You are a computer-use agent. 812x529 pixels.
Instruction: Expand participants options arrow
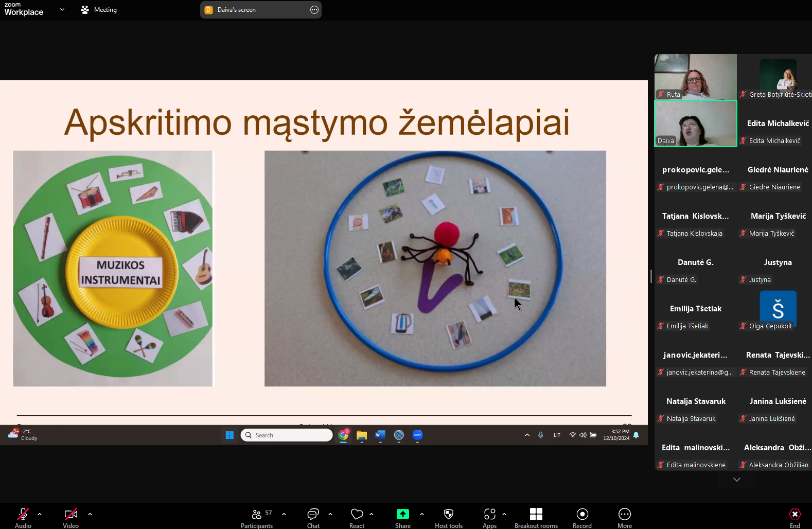pyautogui.click(x=284, y=514)
